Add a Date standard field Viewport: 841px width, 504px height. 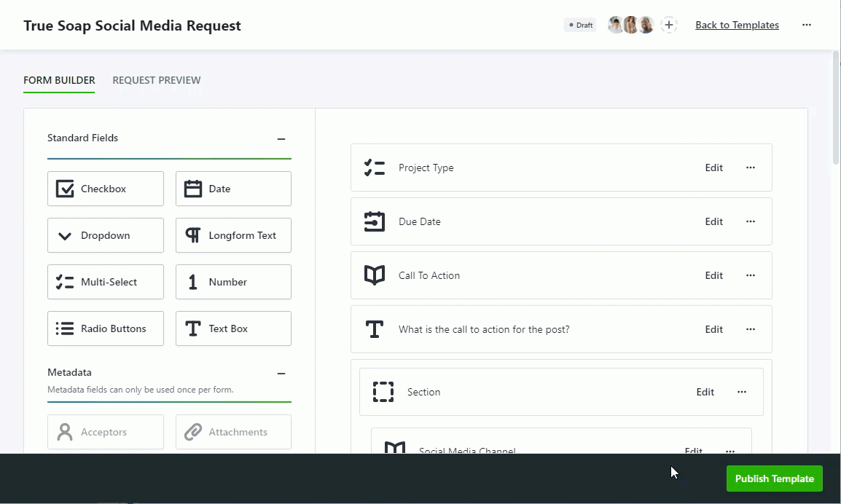(x=233, y=189)
